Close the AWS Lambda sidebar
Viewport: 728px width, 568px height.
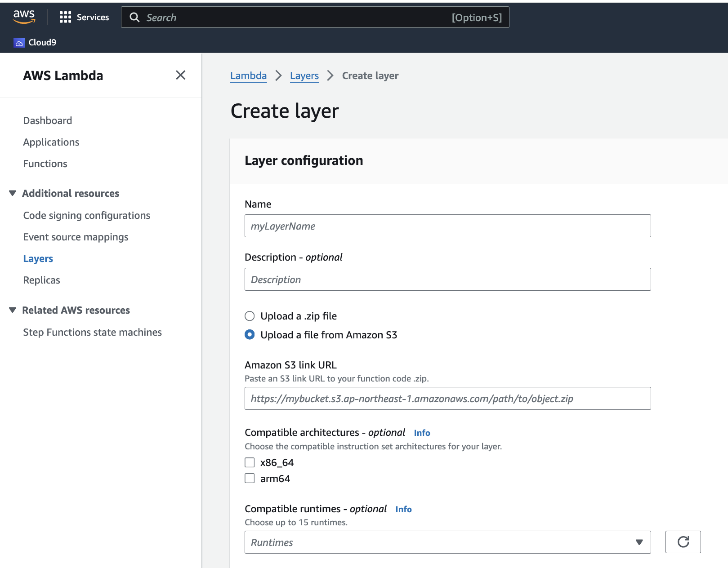tap(180, 75)
